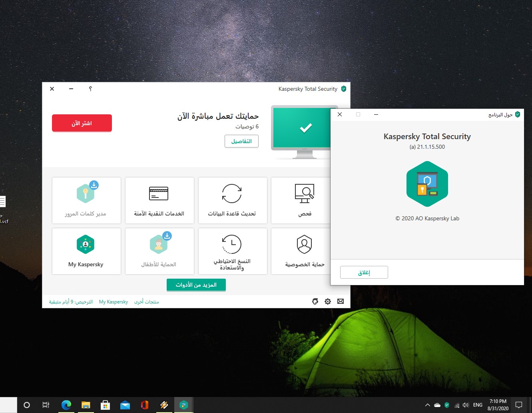Screen dimensions: 532x413
Task: Click Kaspersky icon in the taskbar
Action: (183, 405)
